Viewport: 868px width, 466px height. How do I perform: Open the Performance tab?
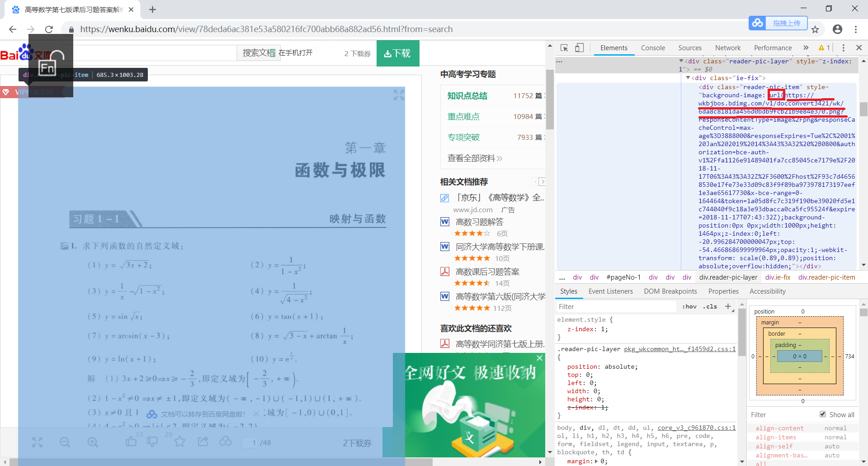773,48
